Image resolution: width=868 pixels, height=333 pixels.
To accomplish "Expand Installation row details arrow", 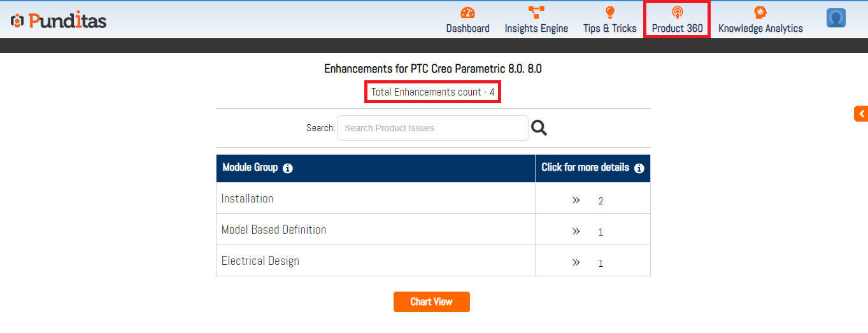I will coord(576,200).
